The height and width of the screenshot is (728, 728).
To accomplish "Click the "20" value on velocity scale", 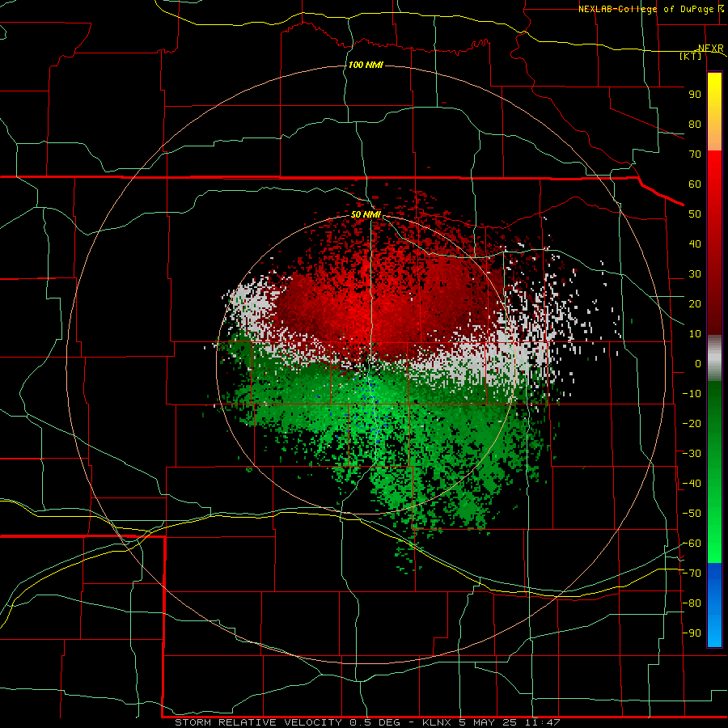I will point(695,303).
